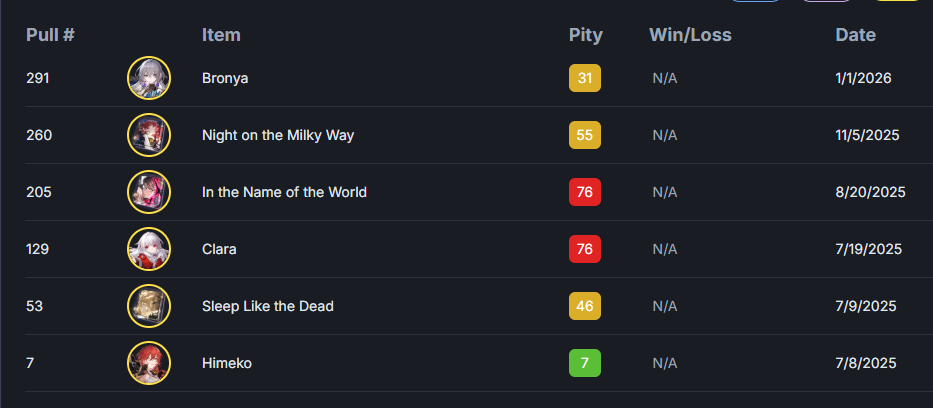This screenshot has width=933, height=408.
Task: Click the Item column header
Action: point(221,35)
